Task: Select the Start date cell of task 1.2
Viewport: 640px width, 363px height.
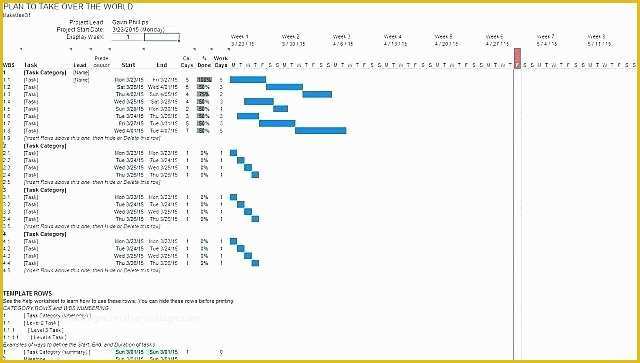Action: [x=129, y=87]
